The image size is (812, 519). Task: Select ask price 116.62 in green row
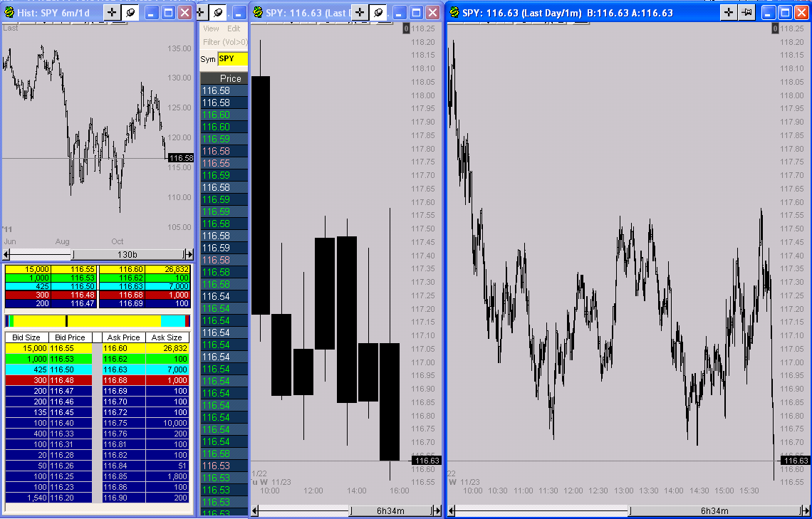(x=124, y=359)
